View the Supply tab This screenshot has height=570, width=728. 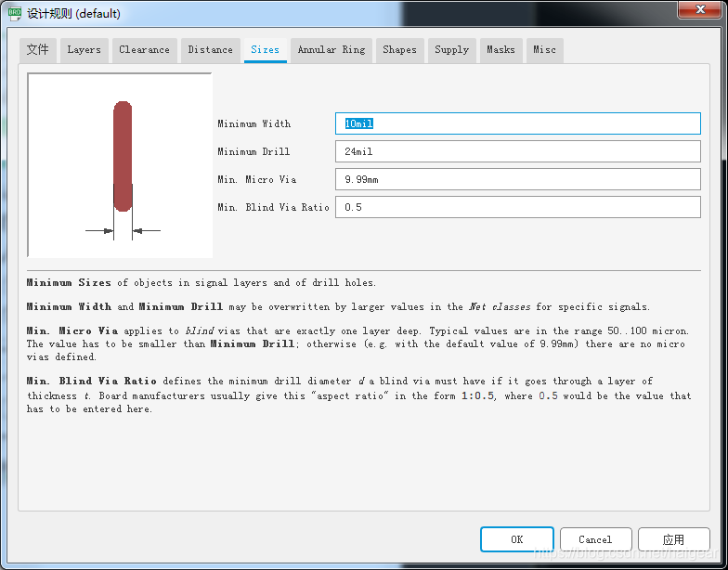(451, 50)
